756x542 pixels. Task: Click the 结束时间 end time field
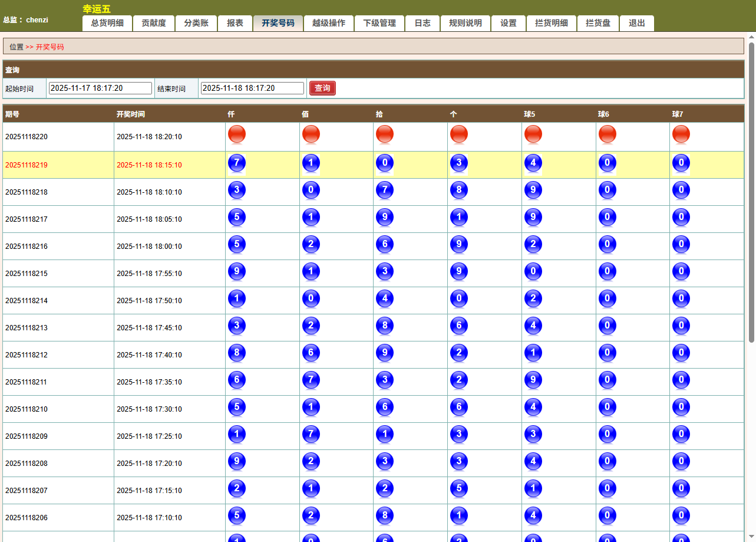(252, 88)
